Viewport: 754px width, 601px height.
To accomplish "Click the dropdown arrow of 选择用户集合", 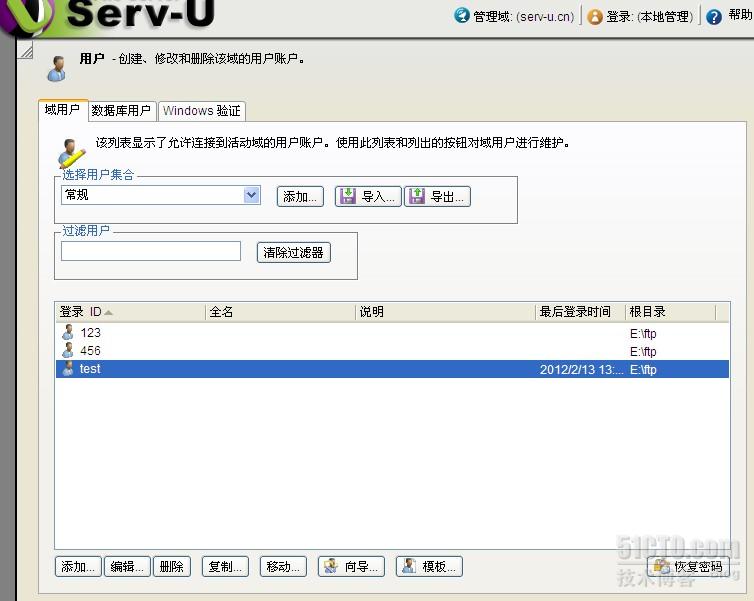I will [x=251, y=195].
